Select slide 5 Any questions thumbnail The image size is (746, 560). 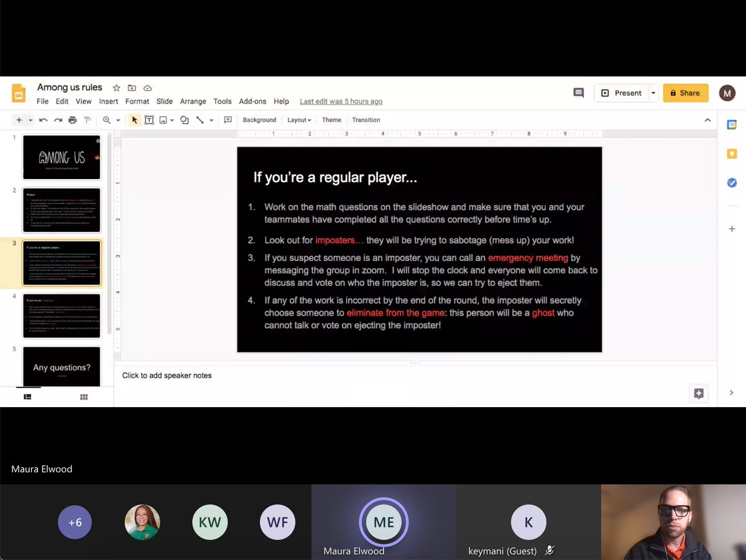(x=62, y=367)
